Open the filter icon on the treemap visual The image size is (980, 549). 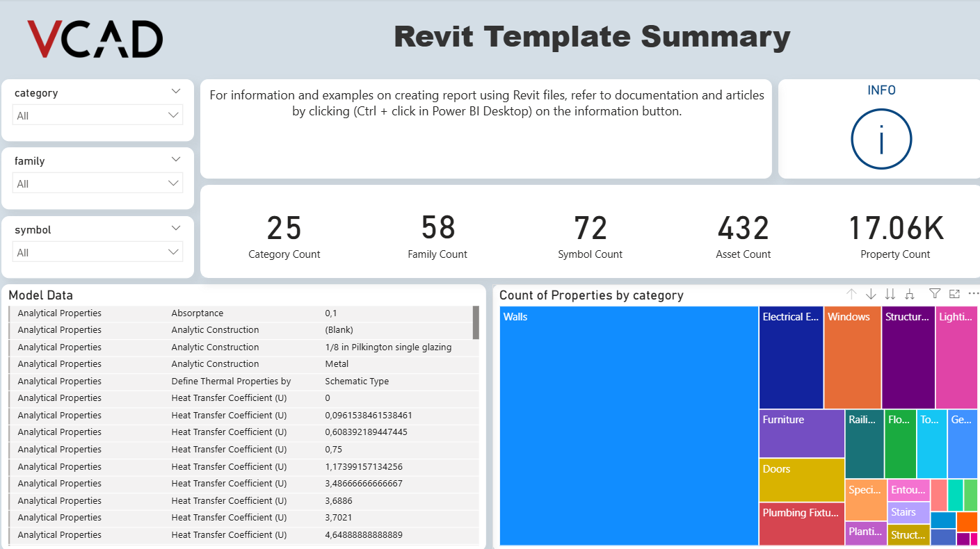coord(935,294)
